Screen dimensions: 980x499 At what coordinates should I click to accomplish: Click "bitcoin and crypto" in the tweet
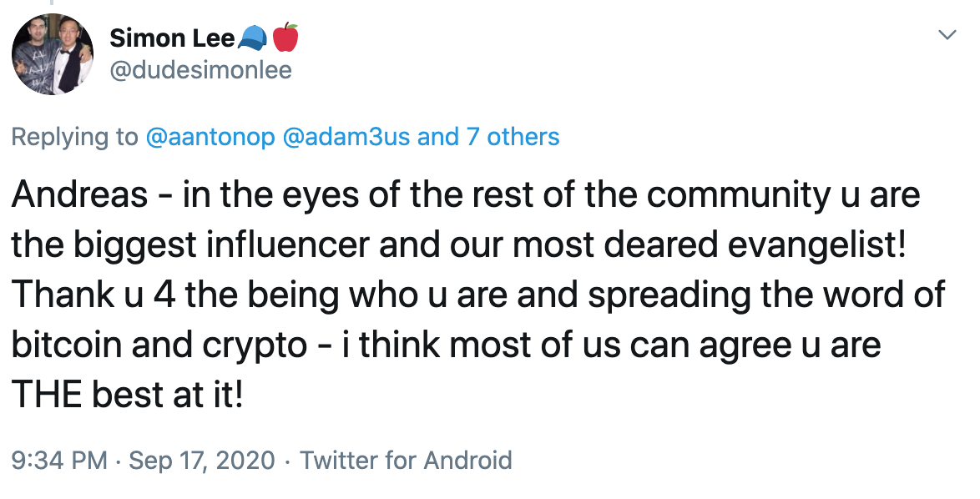click(159, 345)
